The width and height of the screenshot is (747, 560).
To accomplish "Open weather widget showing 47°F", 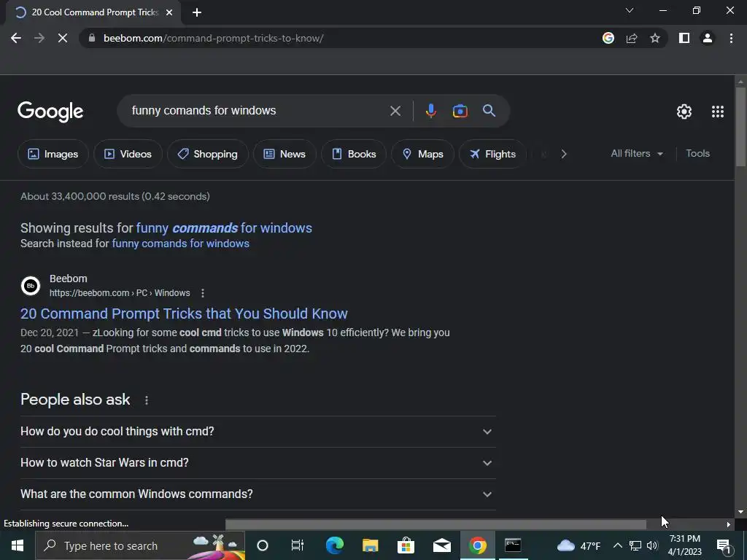I will pos(578,545).
